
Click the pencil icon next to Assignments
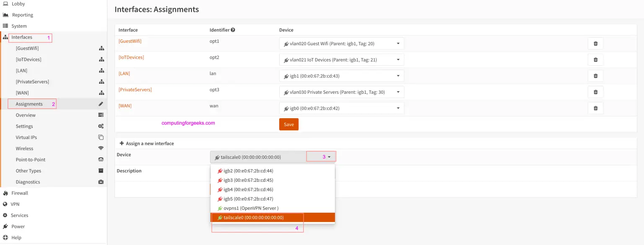tap(101, 104)
